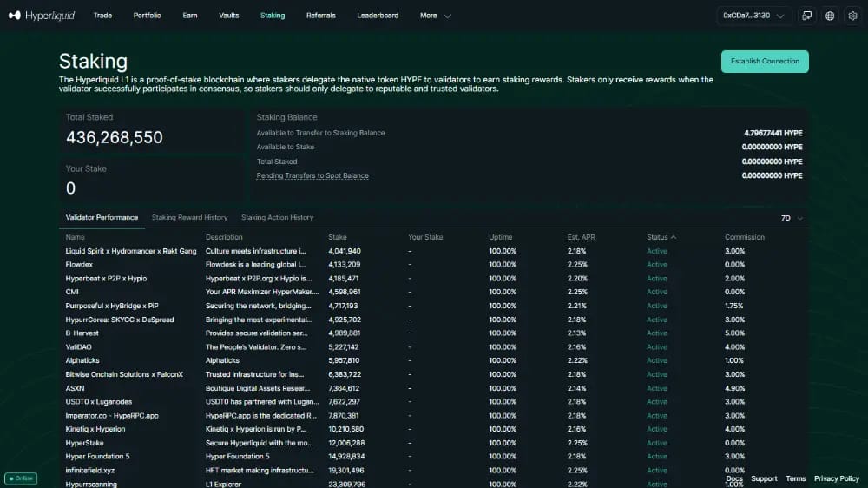Image resolution: width=868 pixels, height=488 pixels.
Task: Sort by Stake column header
Action: point(337,237)
